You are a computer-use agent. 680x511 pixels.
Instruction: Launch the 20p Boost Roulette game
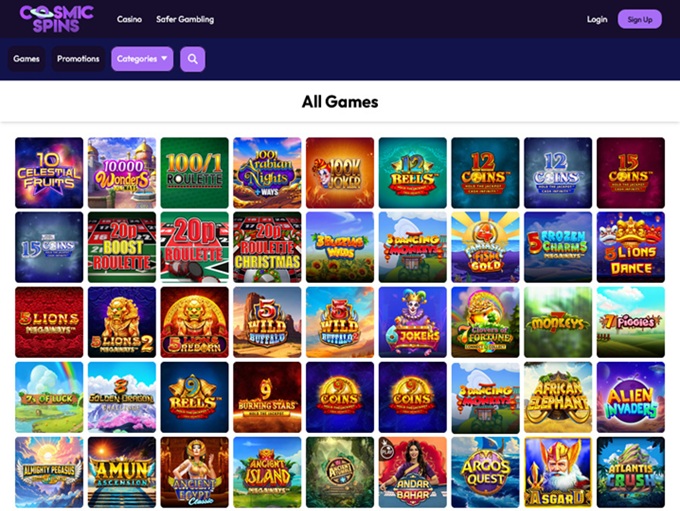122,247
